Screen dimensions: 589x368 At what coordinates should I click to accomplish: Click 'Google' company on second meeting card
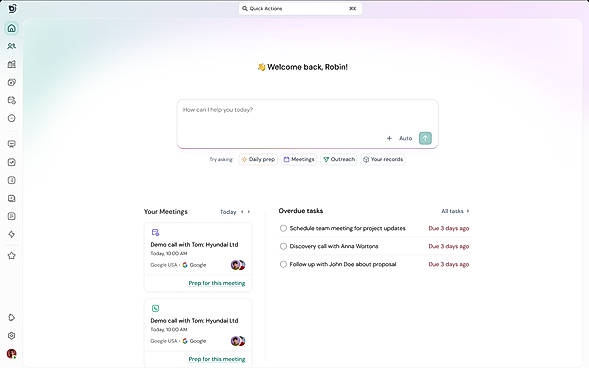pos(194,341)
